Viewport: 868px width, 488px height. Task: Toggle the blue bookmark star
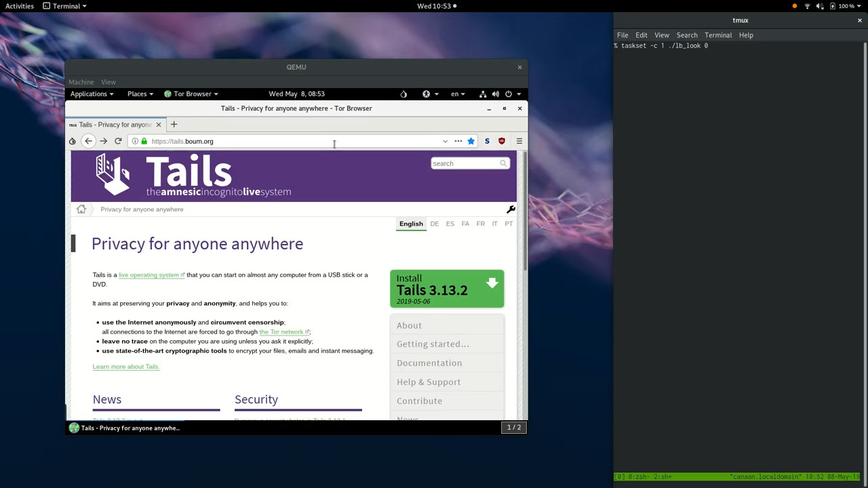[471, 141]
